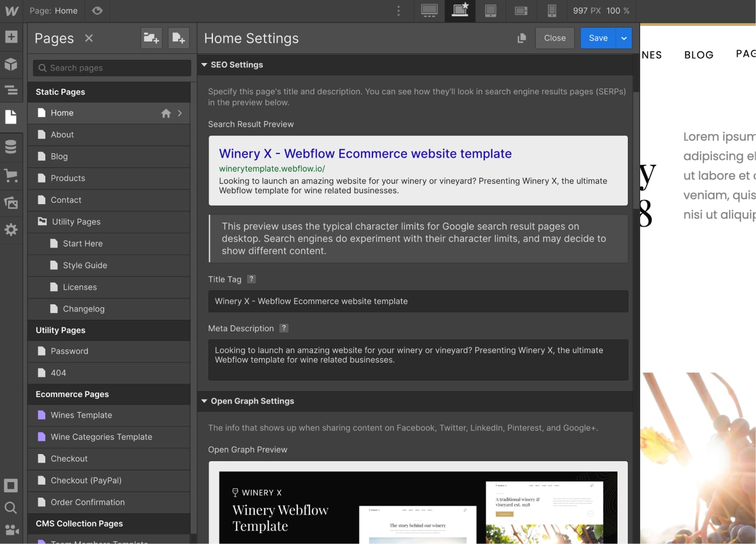Viewport: 756px width, 544px height.
Task: Open the Ecommerce panel
Action: point(11,176)
